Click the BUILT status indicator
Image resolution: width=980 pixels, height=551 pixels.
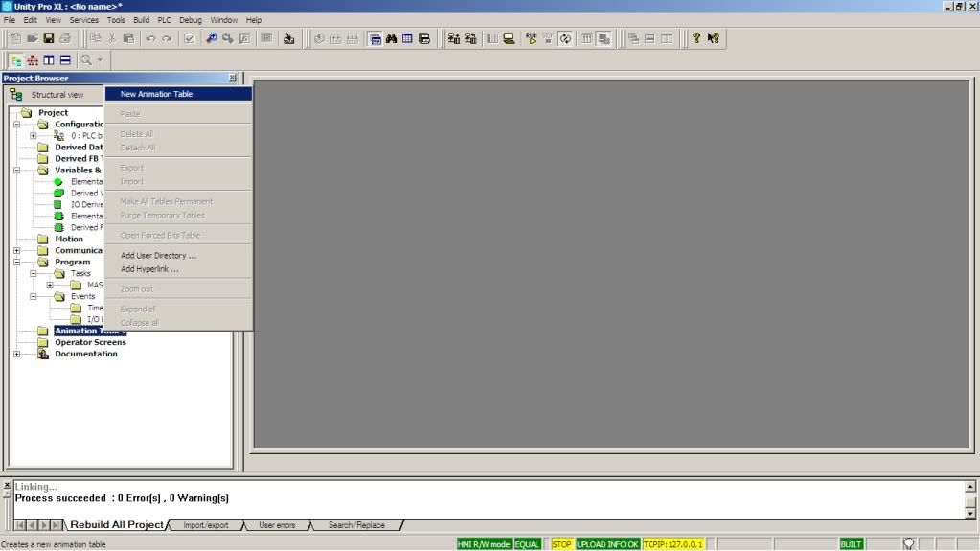[x=851, y=544]
